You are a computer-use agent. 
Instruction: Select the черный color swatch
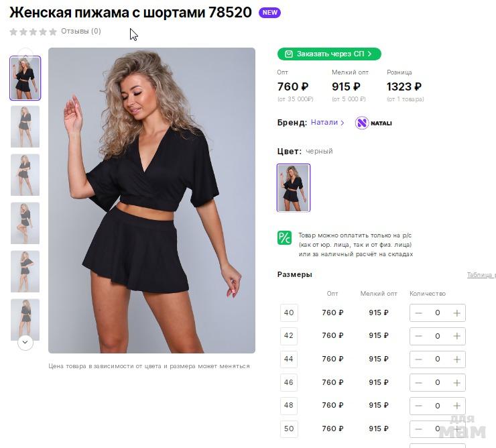coord(294,188)
